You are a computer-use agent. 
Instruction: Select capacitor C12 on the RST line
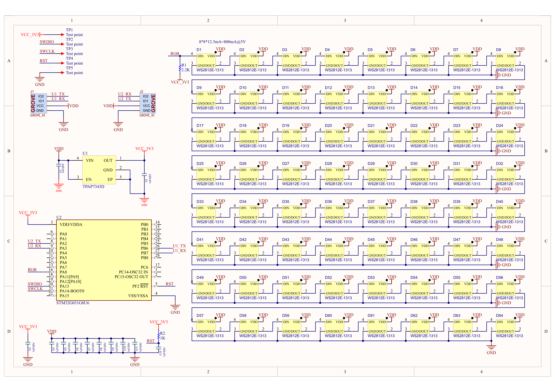point(159,348)
